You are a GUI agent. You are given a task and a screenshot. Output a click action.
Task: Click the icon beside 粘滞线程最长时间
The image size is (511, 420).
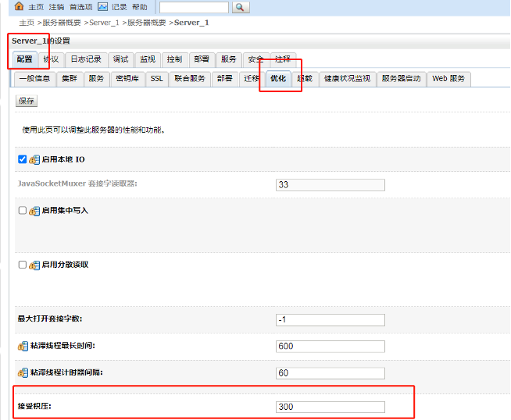coord(23,346)
